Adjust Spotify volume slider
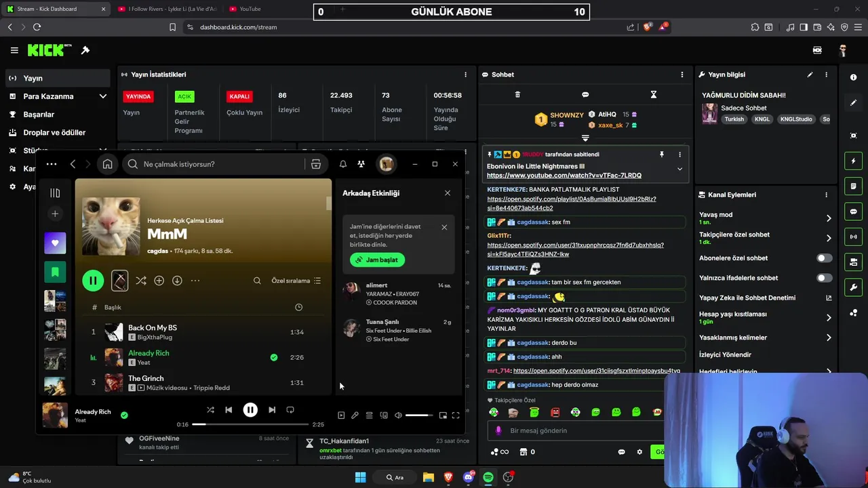 [419, 415]
